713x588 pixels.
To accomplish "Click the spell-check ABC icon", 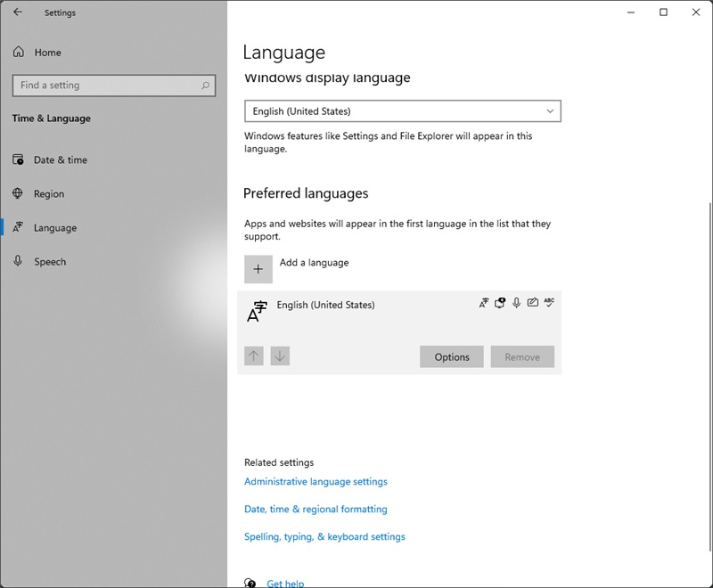I will [549, 303].
